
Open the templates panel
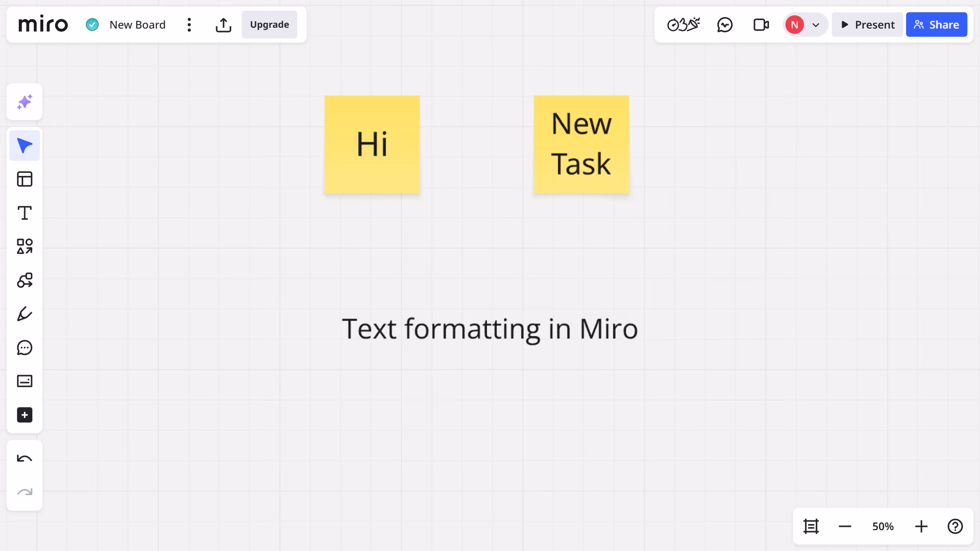pos(24,179)
